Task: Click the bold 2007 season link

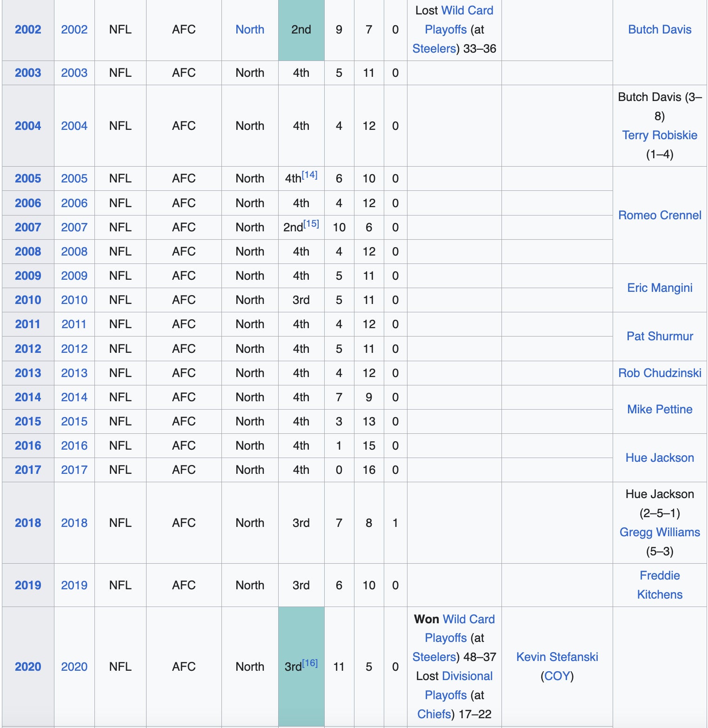Action: [x=28, y=227]
